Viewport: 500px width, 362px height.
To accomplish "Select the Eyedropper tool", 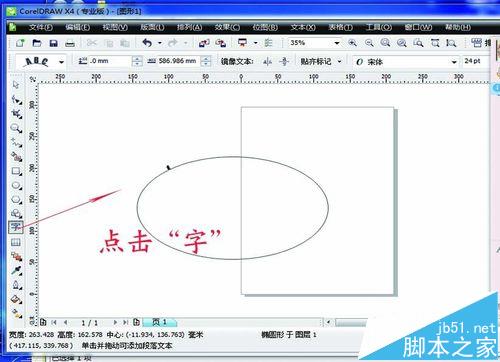I will (16, 270).
